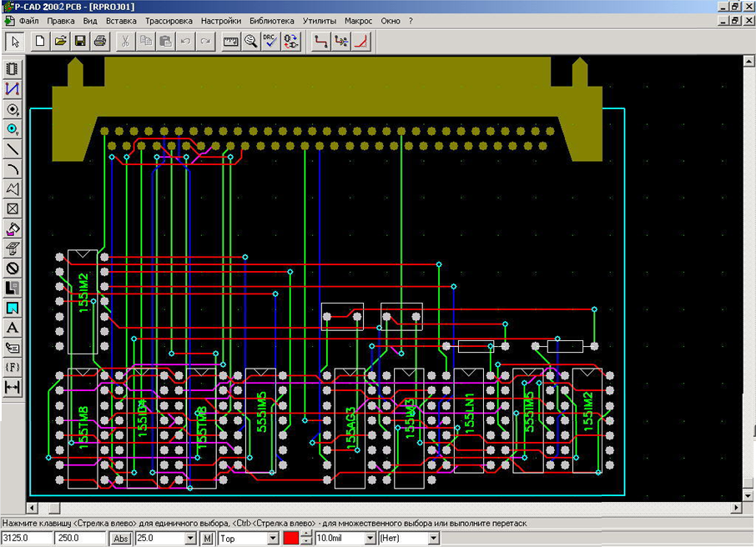This screenshot has height=547, width=756.
Task: Click the red layer color swatch
Action: click(x=290, y=539)
